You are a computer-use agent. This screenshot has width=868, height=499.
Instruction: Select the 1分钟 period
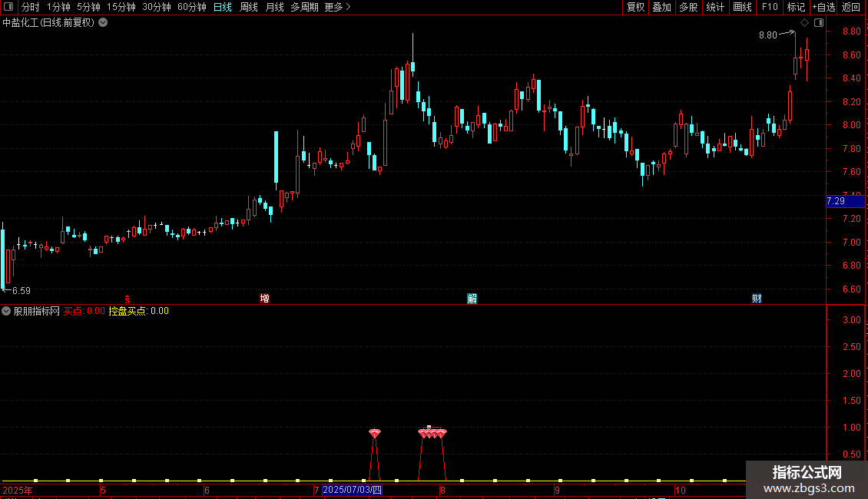[58, 7]
